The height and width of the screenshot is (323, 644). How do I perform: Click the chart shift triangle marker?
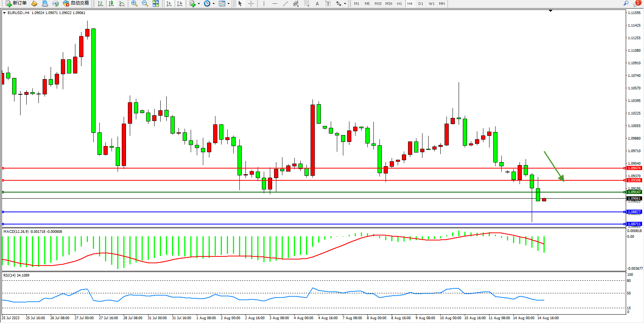(x=550, y=11)
